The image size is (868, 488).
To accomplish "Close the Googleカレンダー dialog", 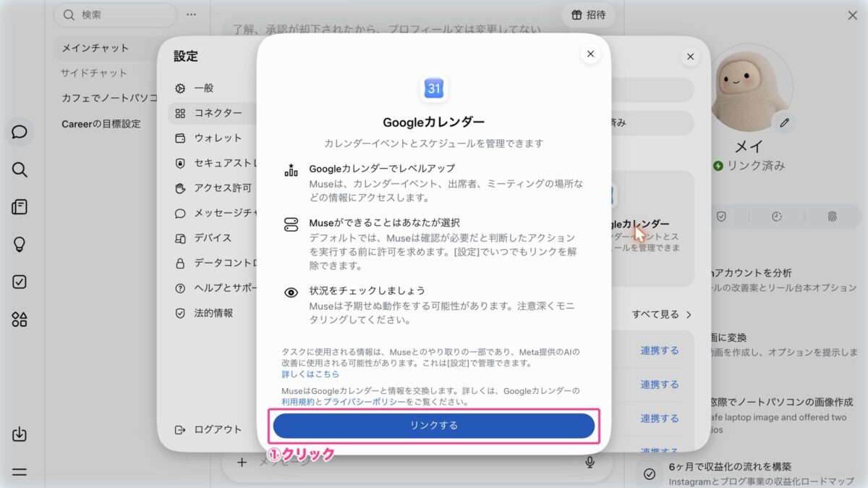I will click(590, 54).
